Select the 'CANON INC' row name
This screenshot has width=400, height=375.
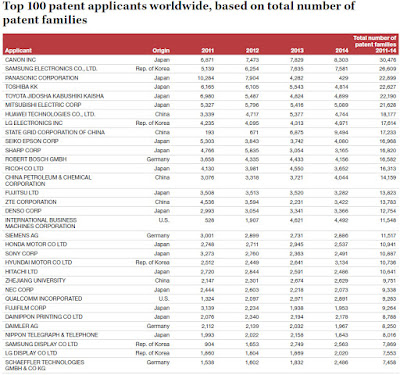coord(20,60)
